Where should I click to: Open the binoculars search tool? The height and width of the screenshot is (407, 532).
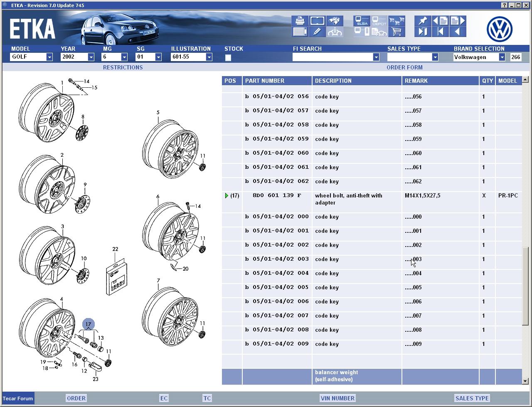tap(335, 21)
